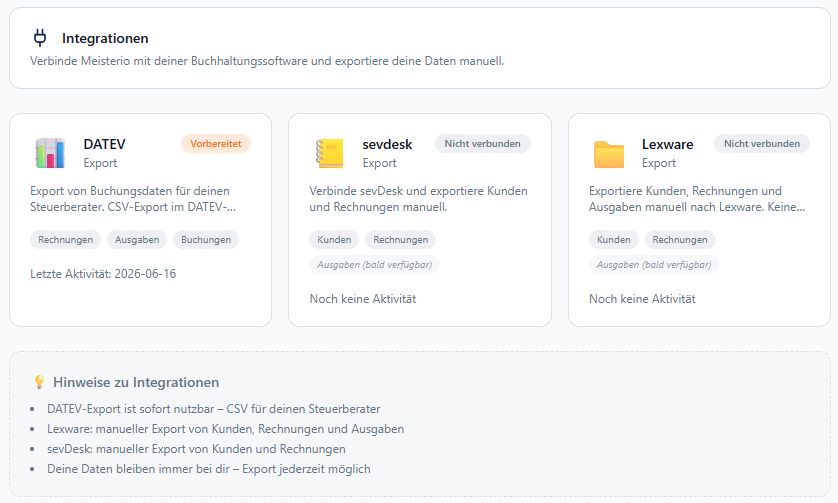Open the Lexware card title

668,144
